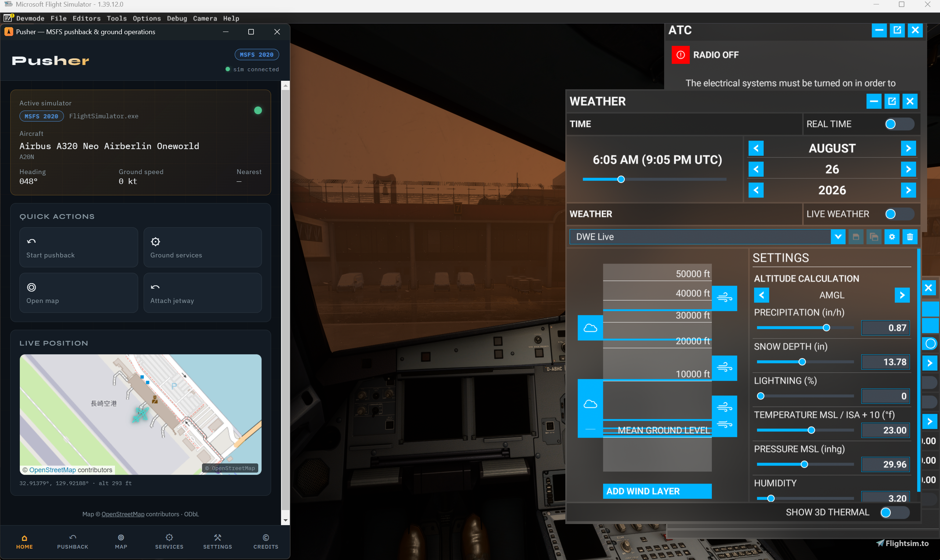The image size is (940, 560).
Task: Pop out the ATC panel window
Action: 897,30
